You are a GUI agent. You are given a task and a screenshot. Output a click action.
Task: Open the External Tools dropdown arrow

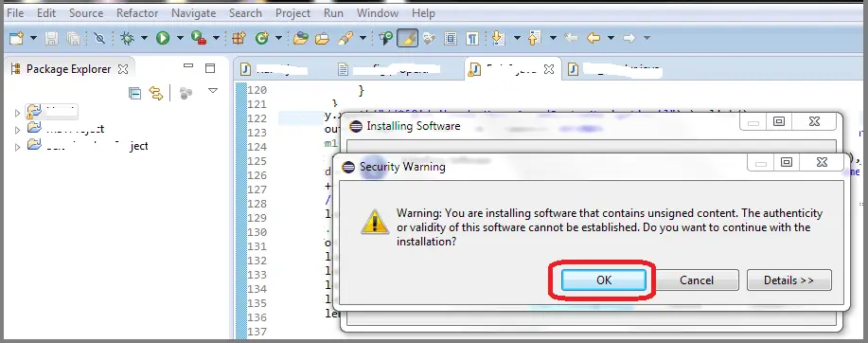[x=216, y=38]
